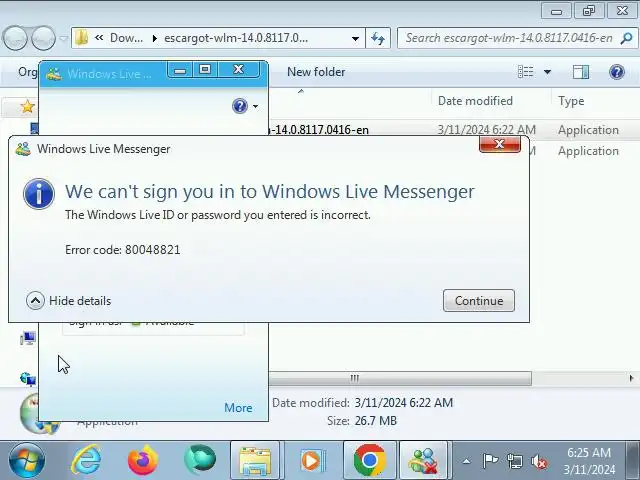Image resolution: width=640 pixels, height=480 pixels.
Task: Refresh the folder with the address bar refresh button
Action: point(378,38)
